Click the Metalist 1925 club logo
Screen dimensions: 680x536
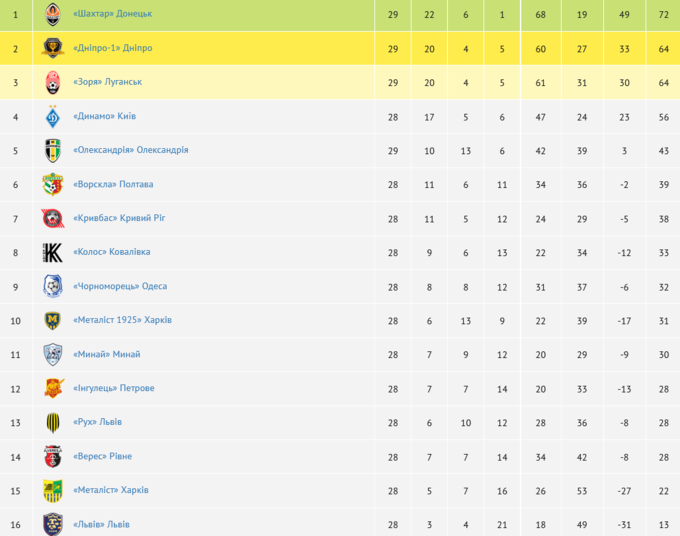(53, 321)
